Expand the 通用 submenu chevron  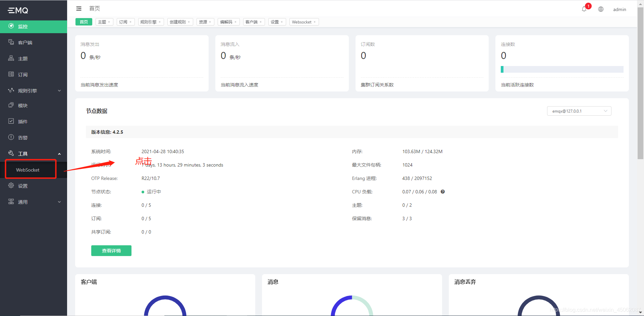coord(59,202)
